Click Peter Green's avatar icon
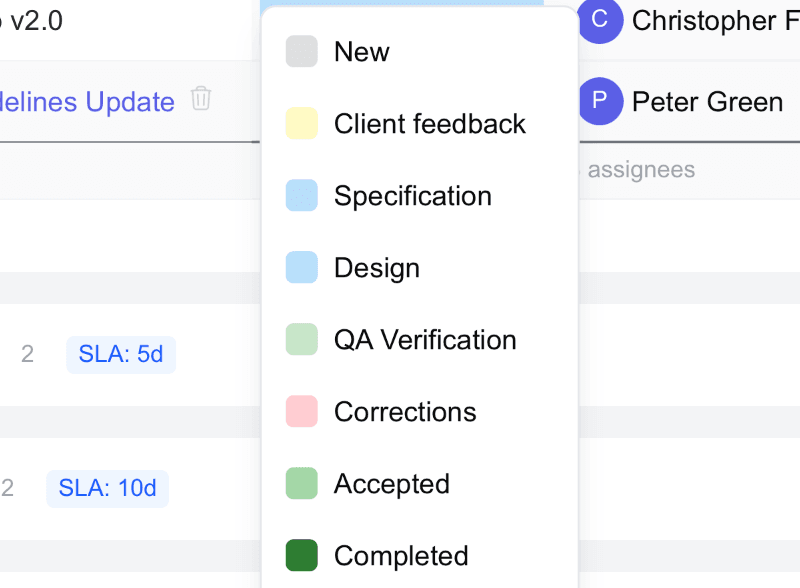 tap(600, 100)
